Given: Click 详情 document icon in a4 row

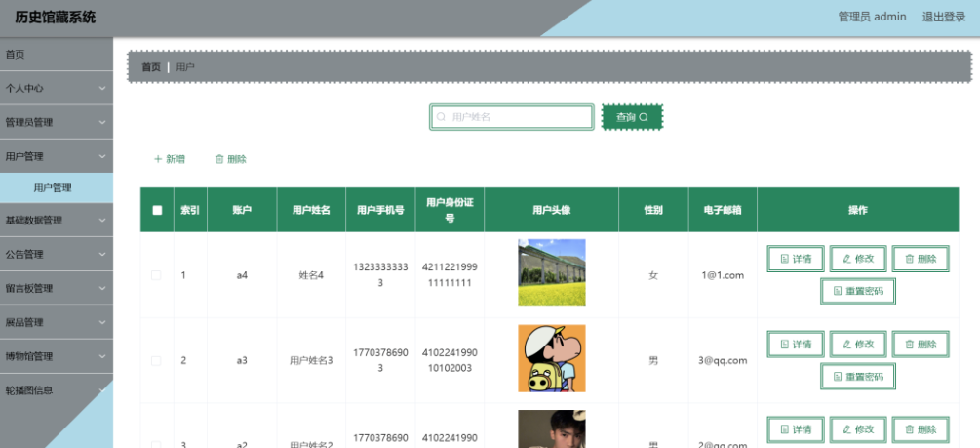Looking at the screenshot, I should pos(784,259).
